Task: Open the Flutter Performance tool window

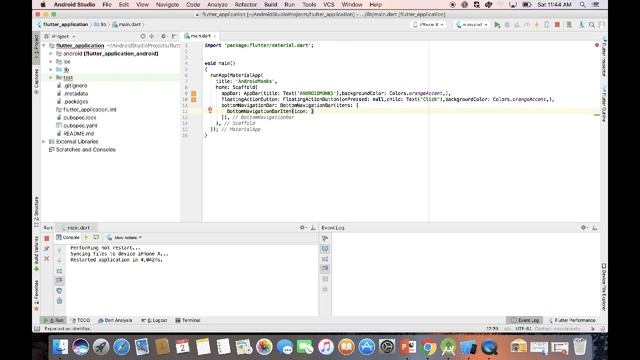Action: [x=572, y=320]
